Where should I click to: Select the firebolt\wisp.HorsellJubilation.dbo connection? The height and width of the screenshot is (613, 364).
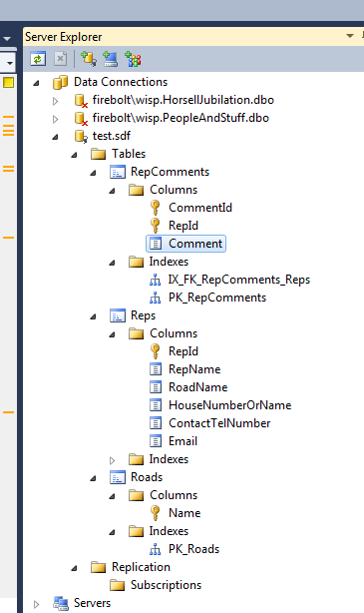point(182,100)
